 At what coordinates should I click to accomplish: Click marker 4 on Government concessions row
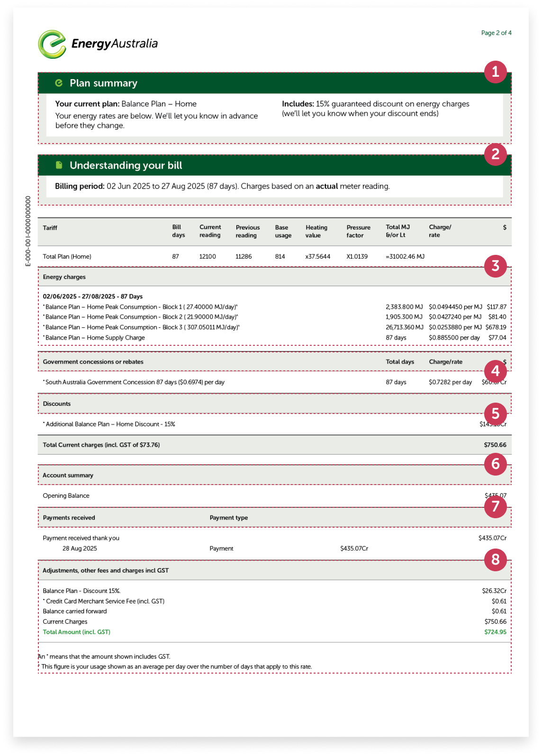tap(495, 370)
